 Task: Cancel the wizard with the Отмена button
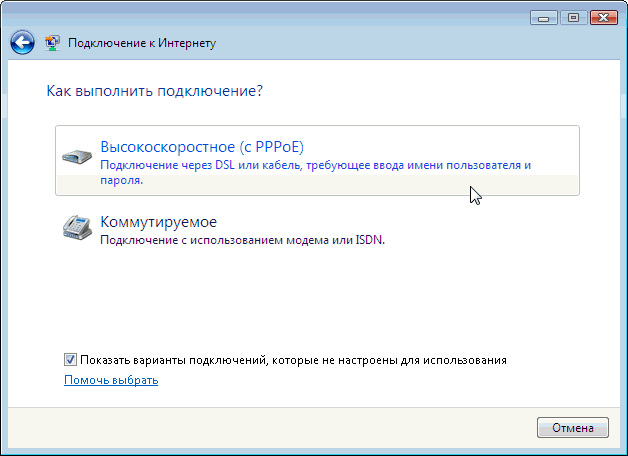(x=573, y=428)
